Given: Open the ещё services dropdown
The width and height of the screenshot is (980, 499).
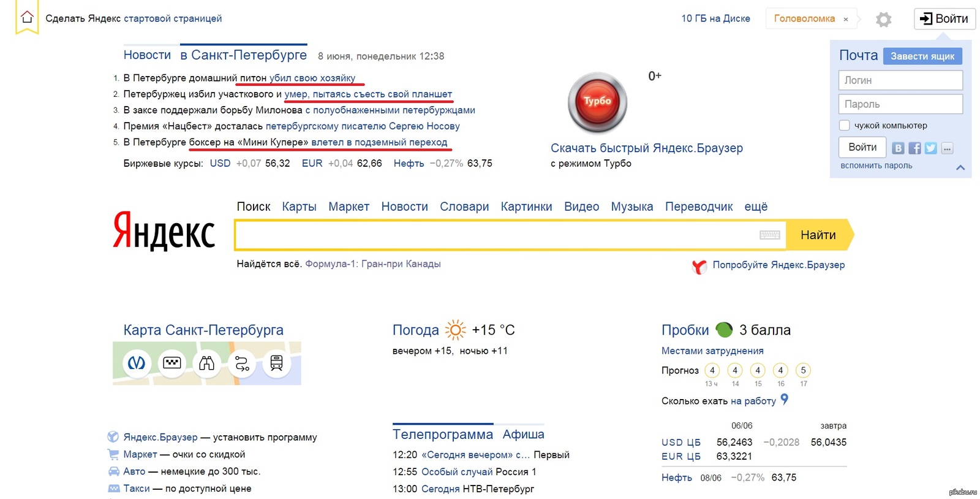Looking at the screenshot, I should (756, 207).
